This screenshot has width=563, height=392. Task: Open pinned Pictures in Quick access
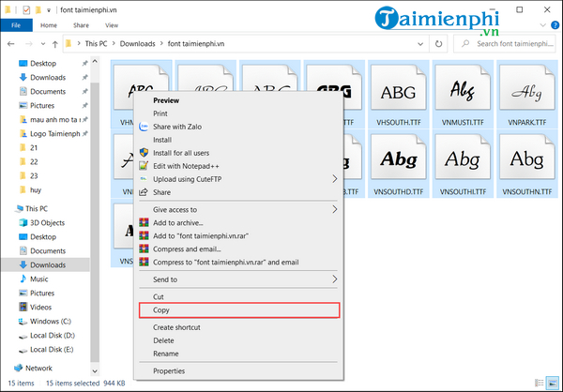42,106
